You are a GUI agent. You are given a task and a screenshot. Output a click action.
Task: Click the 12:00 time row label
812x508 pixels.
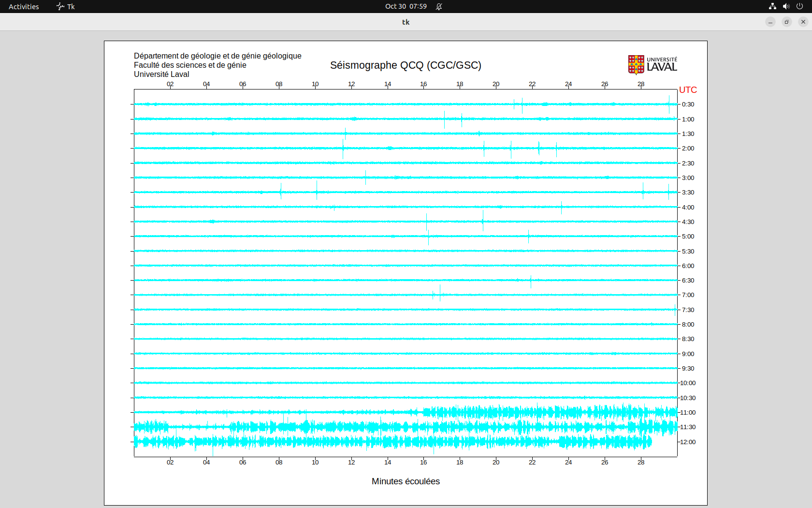[688, 442]
